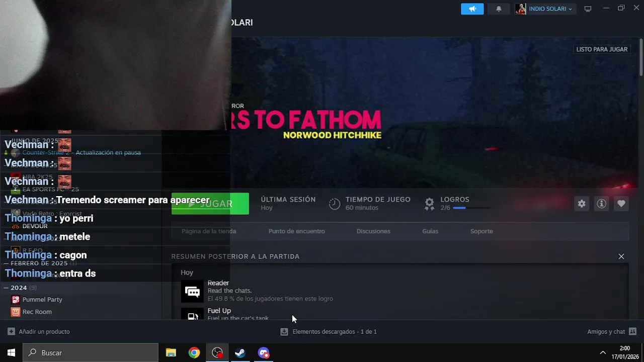
Task: Click the Steam taskbar icon
Action: tap(240, 353)
